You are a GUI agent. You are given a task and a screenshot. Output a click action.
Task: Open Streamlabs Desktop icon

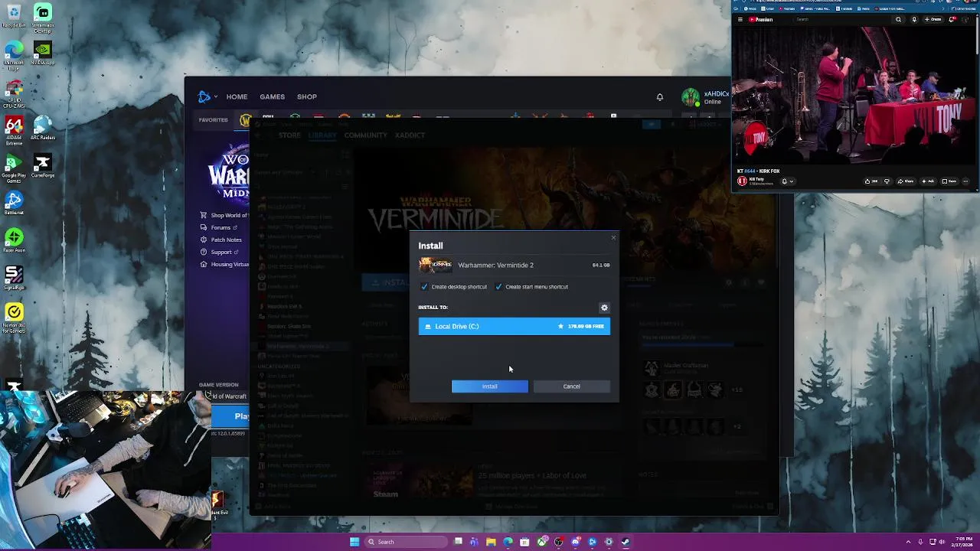tap(43, 16)
